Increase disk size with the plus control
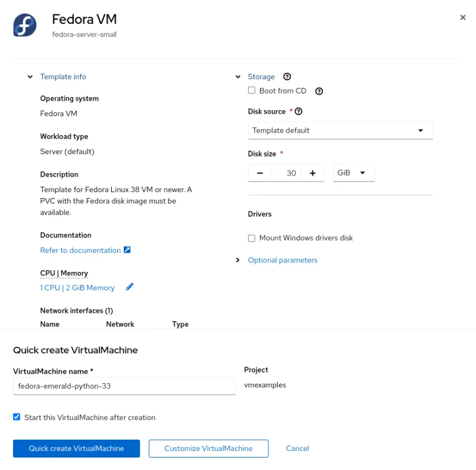Screen dimensions: 476x470 pyautogui.click(x=312, y=173)
